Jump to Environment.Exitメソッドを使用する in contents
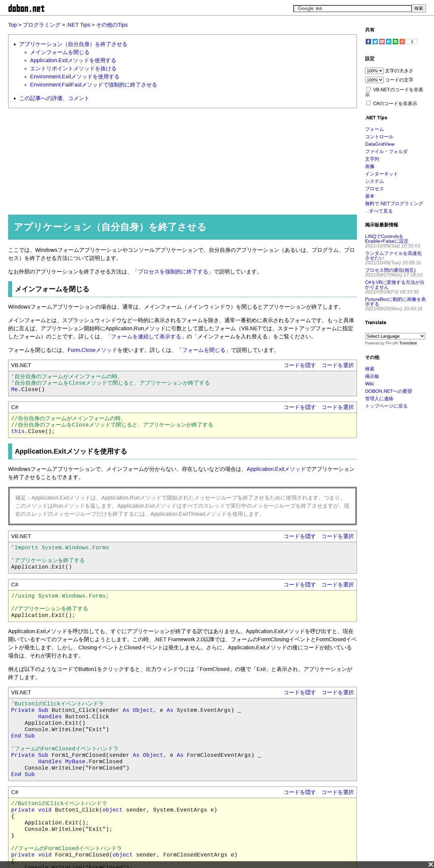This screenshot has width=434, height=868. 75,77
